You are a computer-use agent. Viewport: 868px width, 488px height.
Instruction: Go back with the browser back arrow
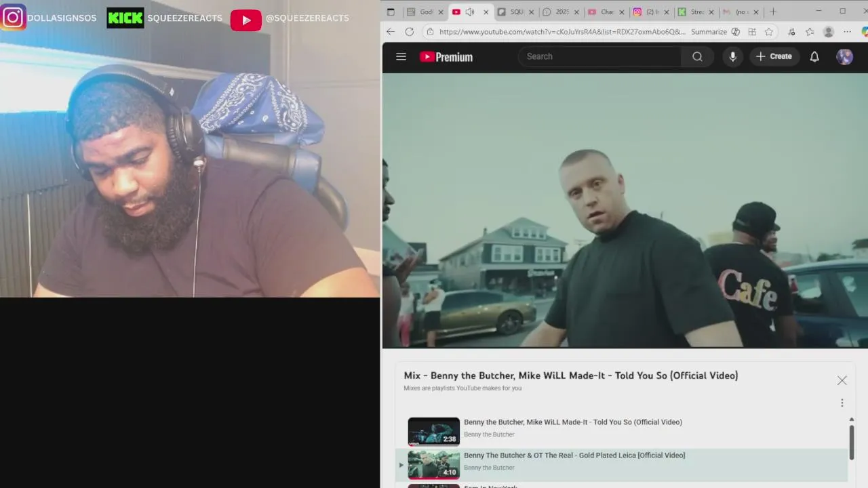(x=391, y=32)
